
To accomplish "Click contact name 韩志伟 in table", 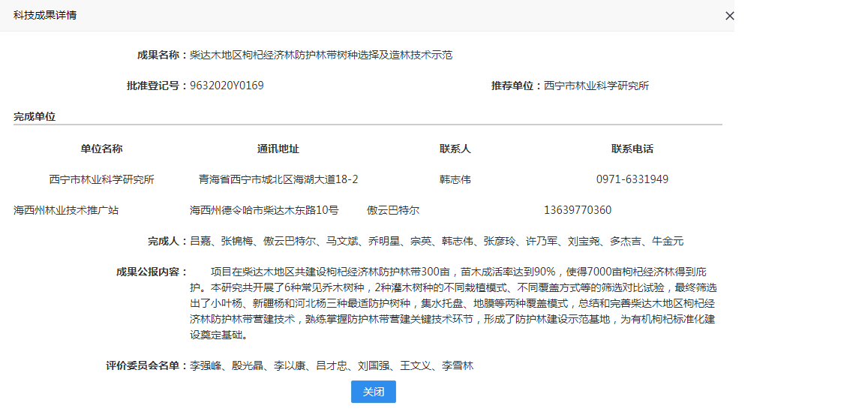I will (455, 179).
